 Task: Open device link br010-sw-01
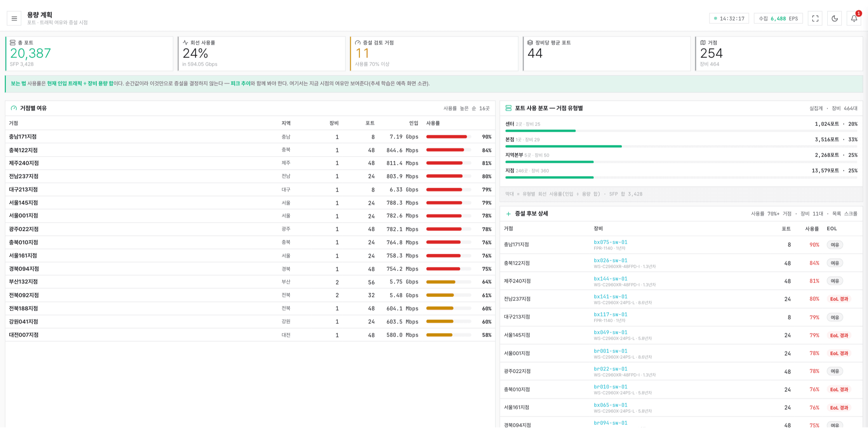(611, 387)
